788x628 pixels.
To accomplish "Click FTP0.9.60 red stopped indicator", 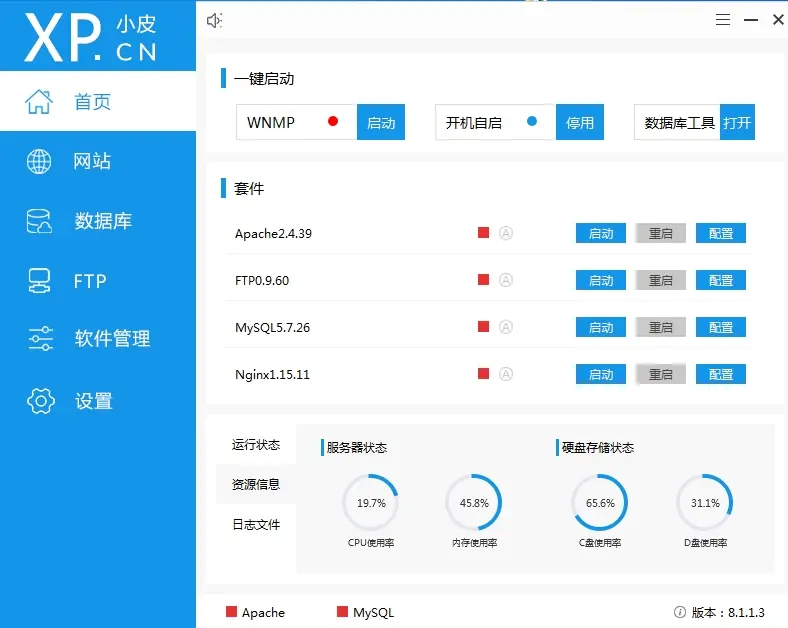I will click(483, 279).
